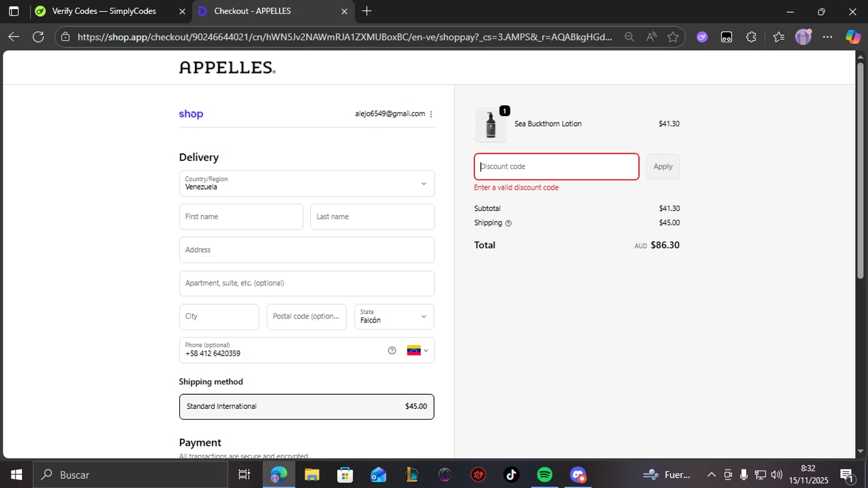Open the Favorites list icon
This screenshot has height=488, width=868.
pos(778,37)
